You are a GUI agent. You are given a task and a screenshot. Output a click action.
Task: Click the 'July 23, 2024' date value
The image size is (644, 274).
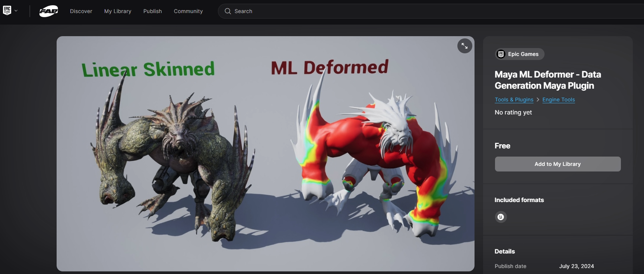point(577,266)
